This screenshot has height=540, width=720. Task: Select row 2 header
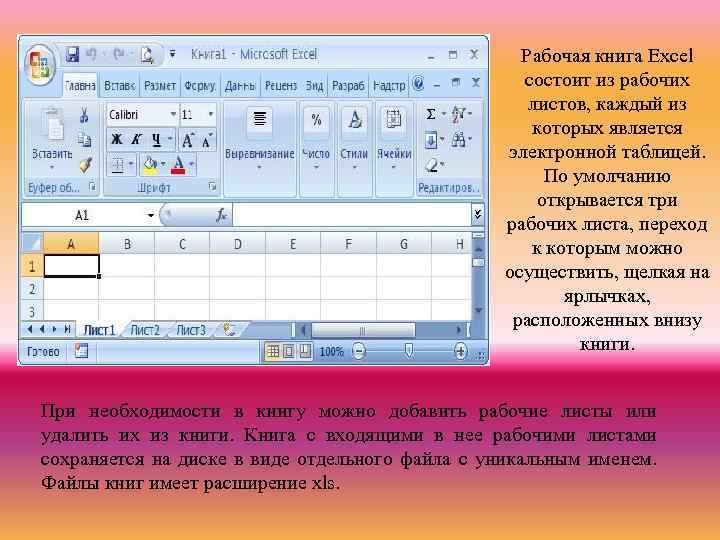pos(32,289)
